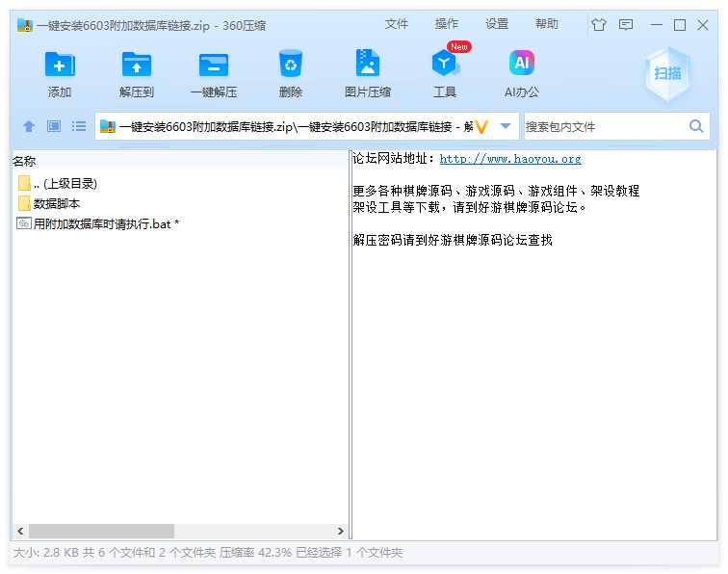The width and height of the screenshot is (728, 574).
Task: Click the status bar size summary text
Action: tap(208, 553)
